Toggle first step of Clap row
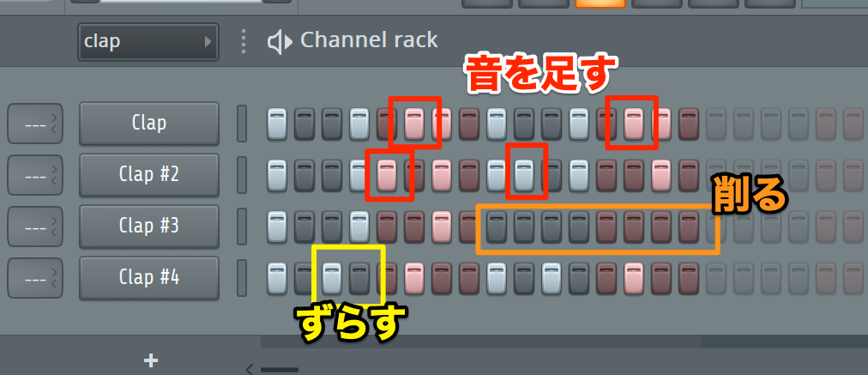 277,123
